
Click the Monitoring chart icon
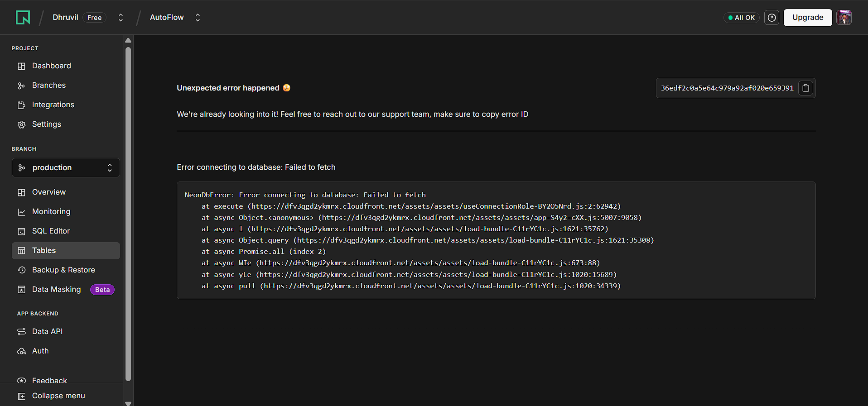tap(21, 212)
